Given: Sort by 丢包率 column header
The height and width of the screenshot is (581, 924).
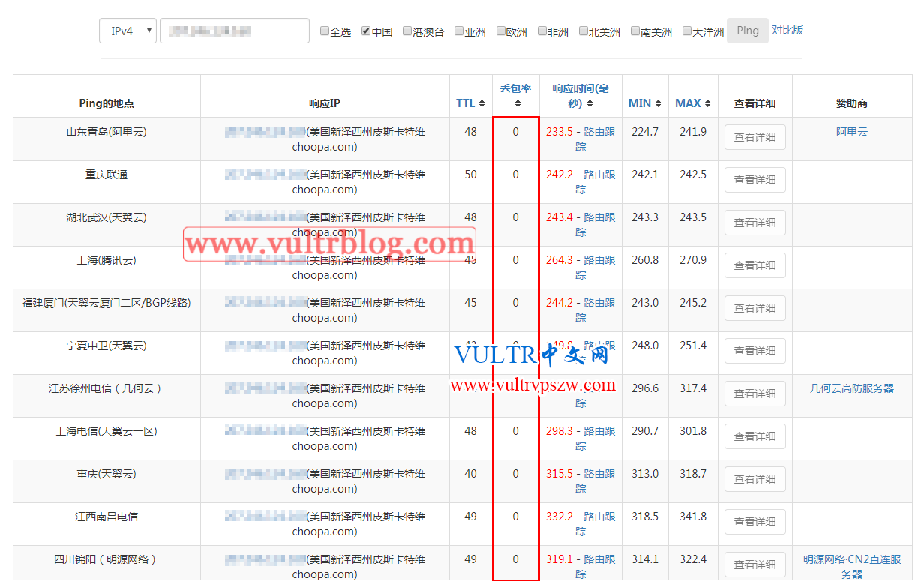Looking at the screenshot, I should (516, 96).
